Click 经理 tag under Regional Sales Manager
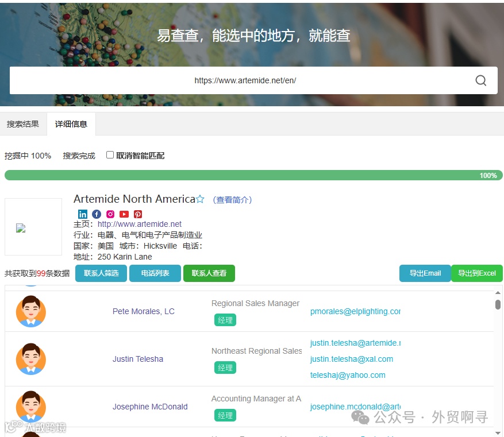The height and width of the screenshot is (437, 504). tap(225, 320)
